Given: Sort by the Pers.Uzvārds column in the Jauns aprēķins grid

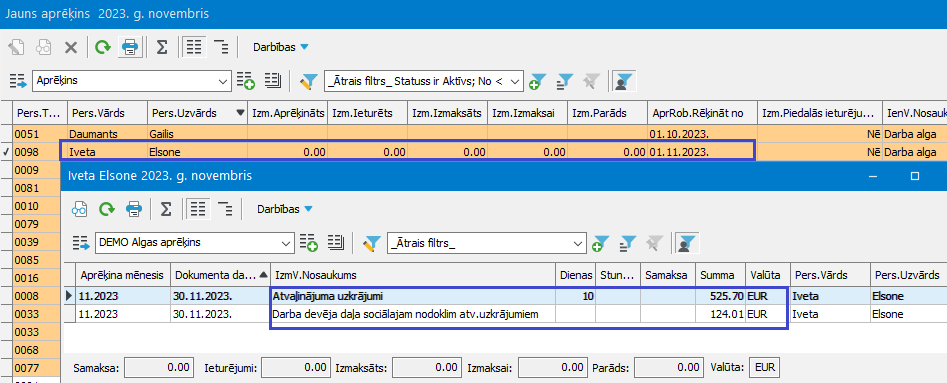Looking at the screenshot, I should pyautogui.click(x=197, y=113).
